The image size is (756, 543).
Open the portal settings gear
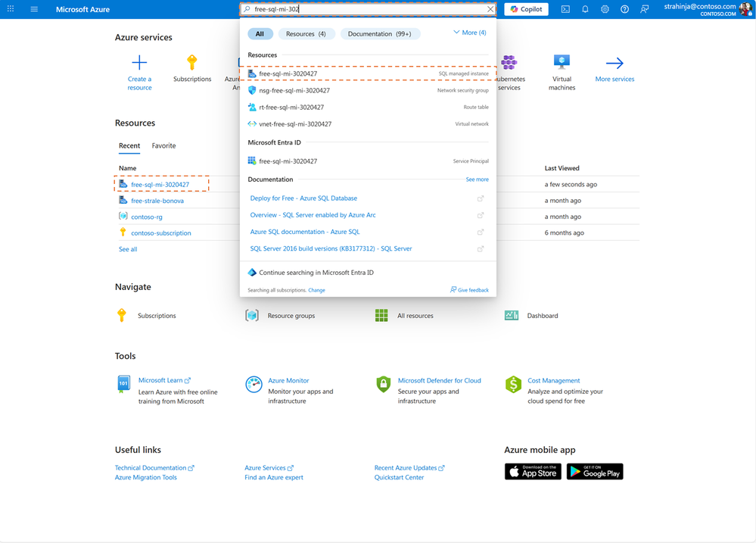(x=605, y=9)
